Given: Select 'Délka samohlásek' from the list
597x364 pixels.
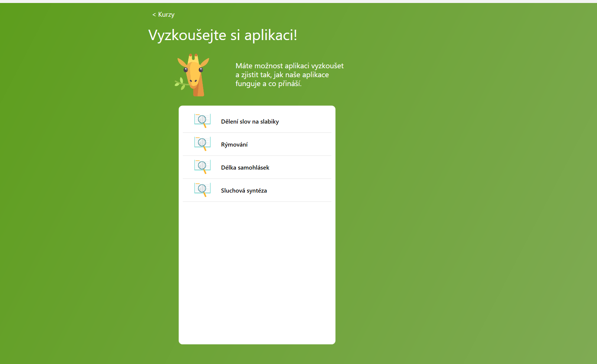Looking at the screenshot, I should point(257,167).
